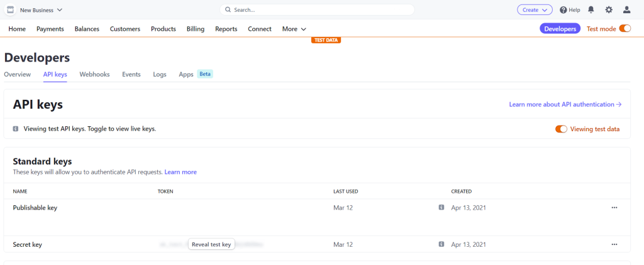This screenshot has width=644, height=265.
Task: Focus the Search input field
Action: coord(317,10)
